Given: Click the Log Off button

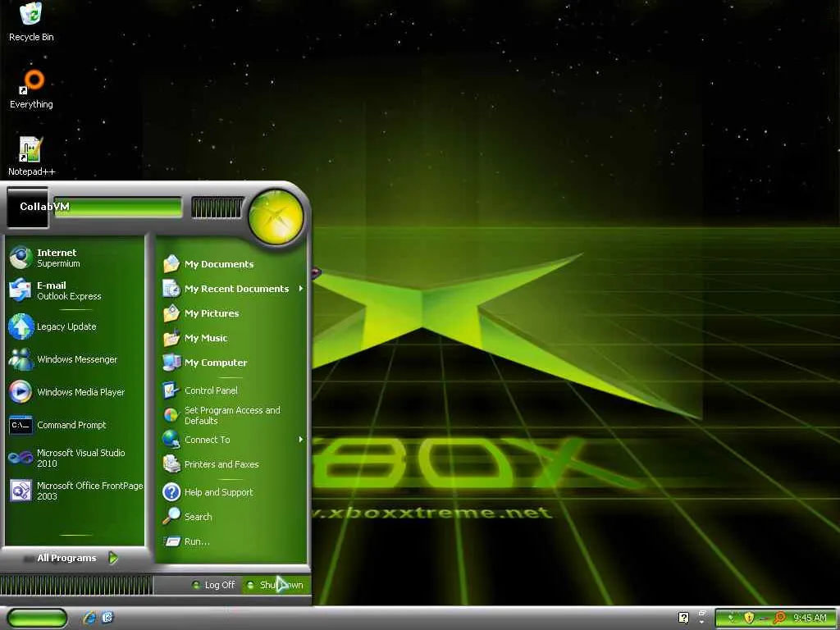Looking at the screenshot, I should click(x=213, y=584).
